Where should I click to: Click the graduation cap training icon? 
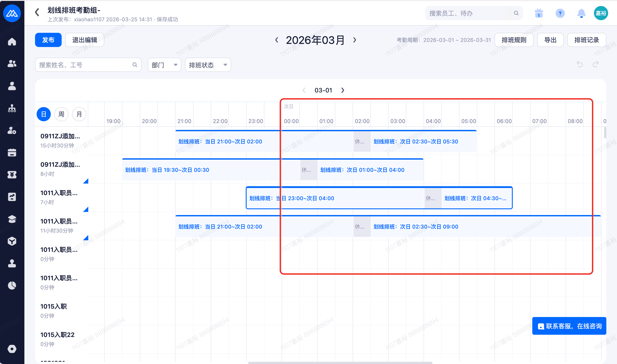coord(12,219)
